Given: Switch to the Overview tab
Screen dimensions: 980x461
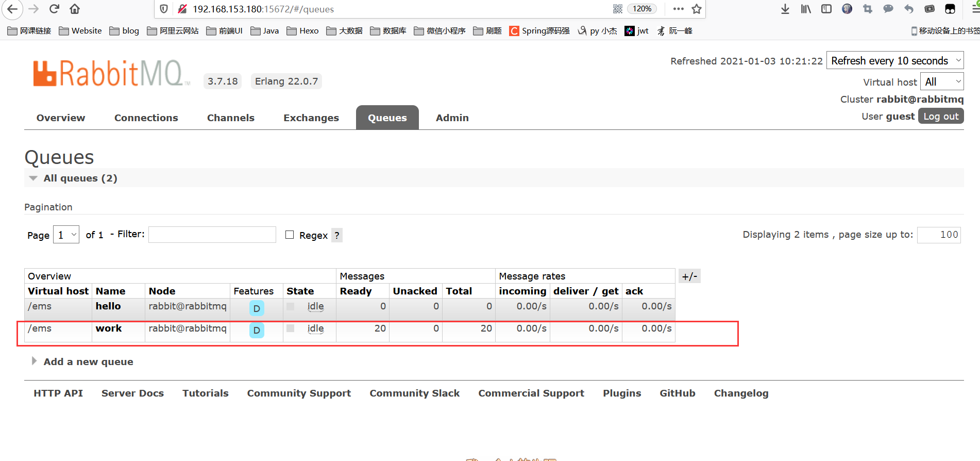Looking at the screenshot, I should click(x=61, y=118).
